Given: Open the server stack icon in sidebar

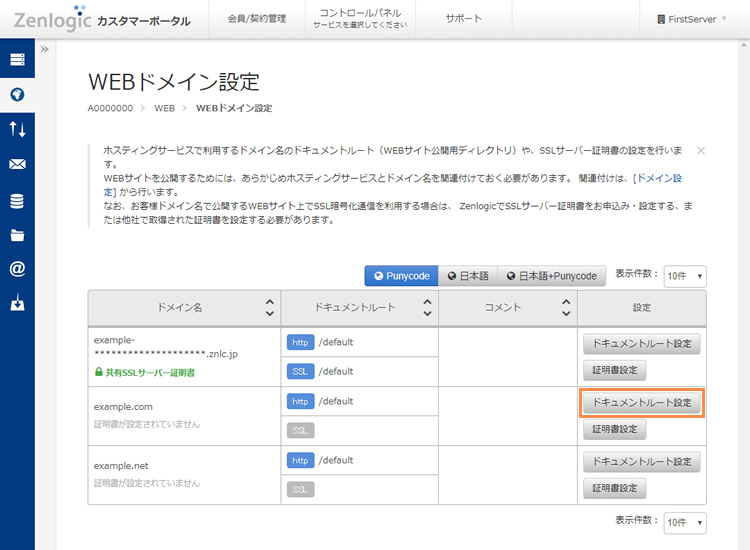Looking at the screenshot, I should (x=17, y=60).
